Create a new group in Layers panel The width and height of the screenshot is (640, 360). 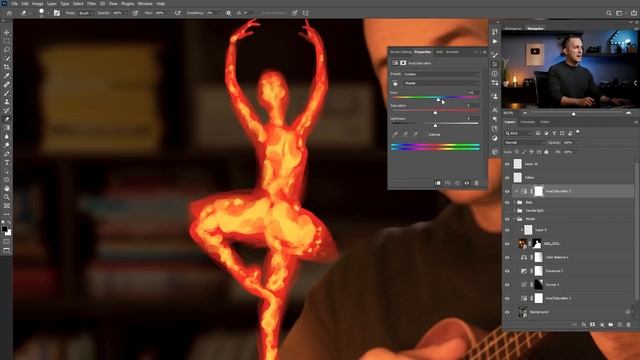coord(611,324)
